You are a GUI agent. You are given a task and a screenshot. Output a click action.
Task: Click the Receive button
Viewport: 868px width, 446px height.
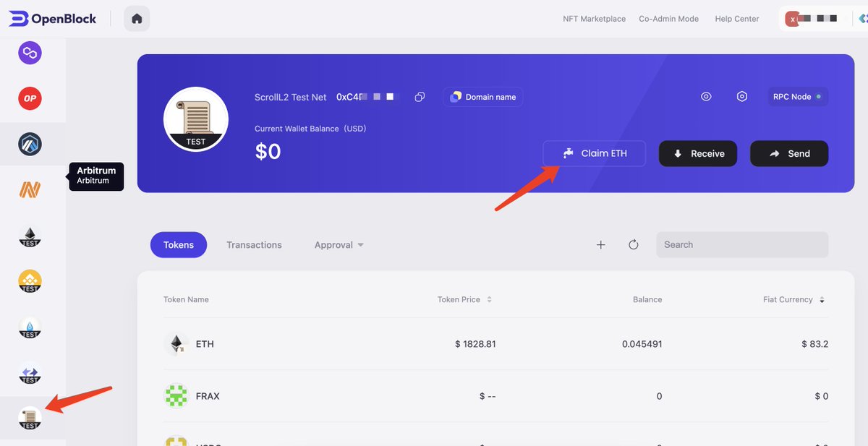click(698, 153)
